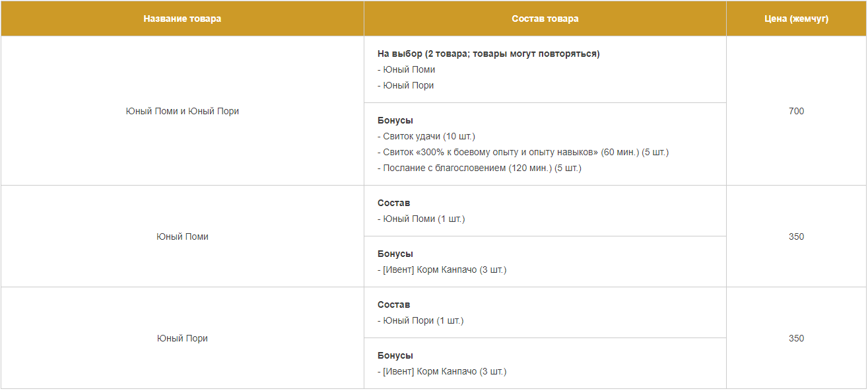The height and width of the screenshot is (391, 868).
Task: Click the 700 pearl price cell
Action: click(796, 111)
